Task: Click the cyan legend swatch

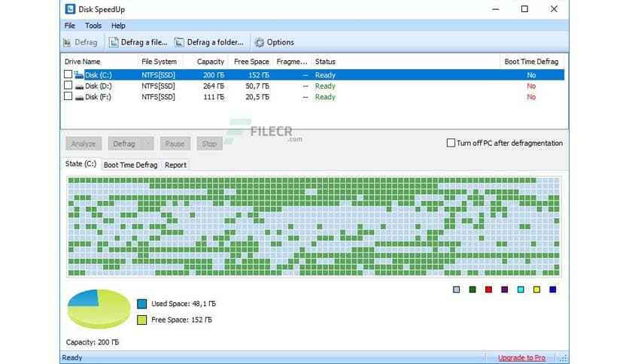Action: [x=521, y=290]
